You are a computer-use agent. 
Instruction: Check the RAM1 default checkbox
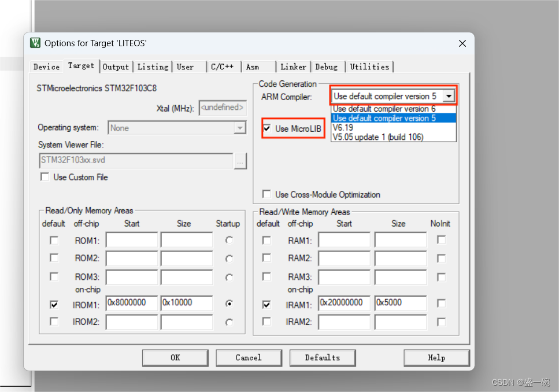[x=266, y=241]
